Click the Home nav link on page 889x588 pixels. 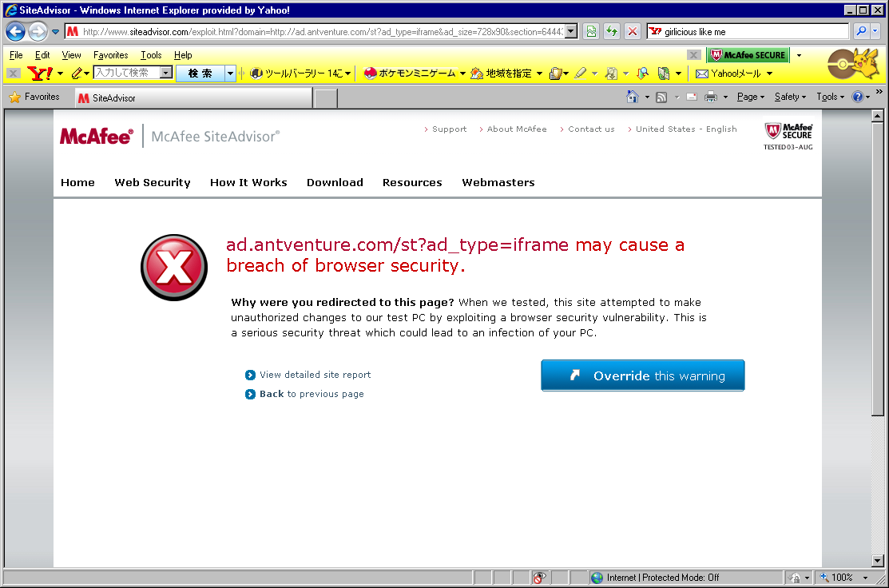click(x=77, y=183)
